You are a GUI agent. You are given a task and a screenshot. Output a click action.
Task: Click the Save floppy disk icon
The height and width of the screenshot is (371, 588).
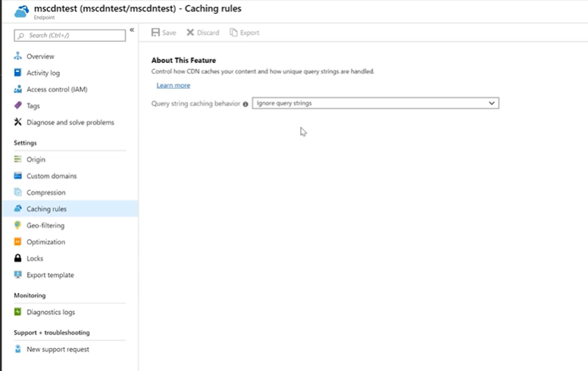pyautogui.click(x=155, y=33)
